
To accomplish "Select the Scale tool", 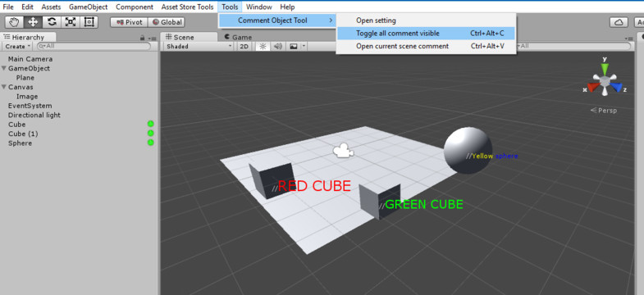I will tap(71, 22).
